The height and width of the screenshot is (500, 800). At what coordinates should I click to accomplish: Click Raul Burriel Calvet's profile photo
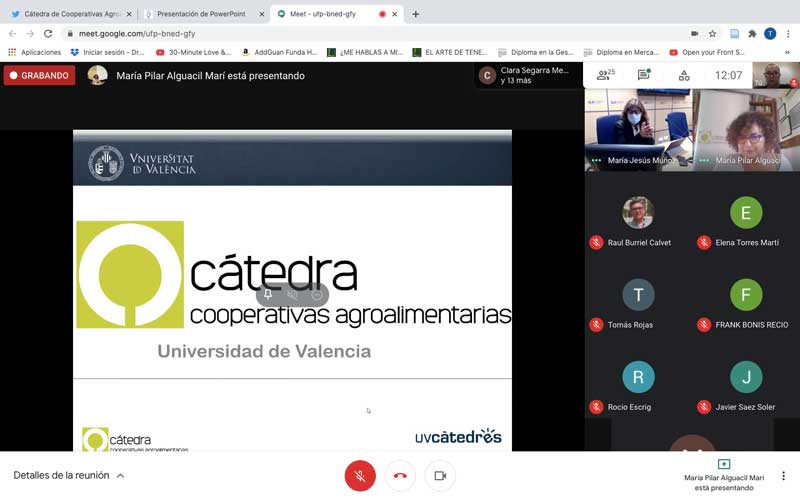638,212
